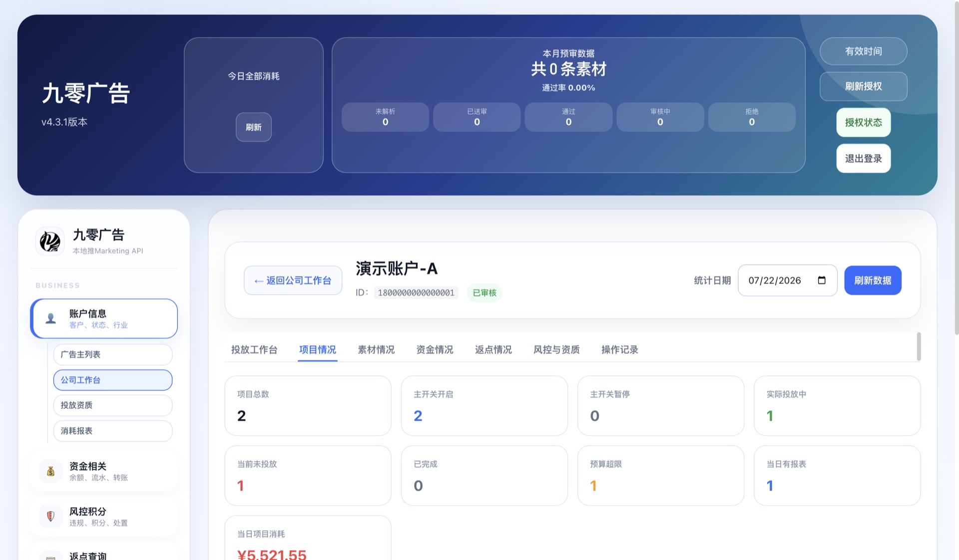Click the 已审核 status badge
959x560 pixels.
[484, 292]
